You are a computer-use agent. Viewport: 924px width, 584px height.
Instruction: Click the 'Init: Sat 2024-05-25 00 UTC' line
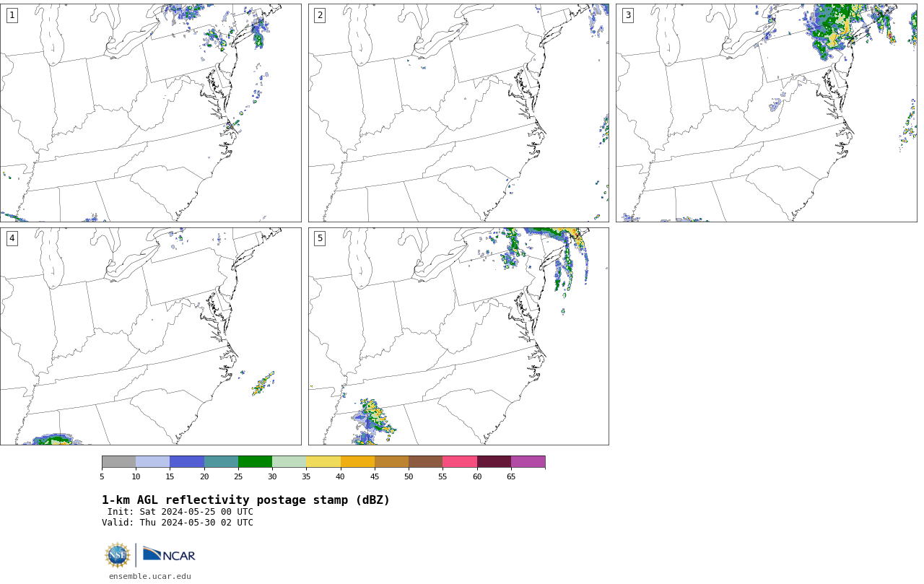click(180, 512)
